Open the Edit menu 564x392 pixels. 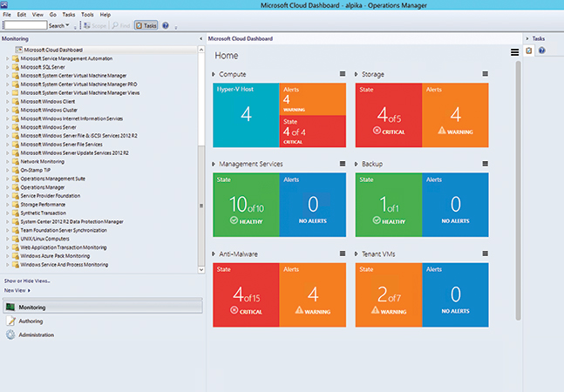pyautogui.click(x=22, y=15)
